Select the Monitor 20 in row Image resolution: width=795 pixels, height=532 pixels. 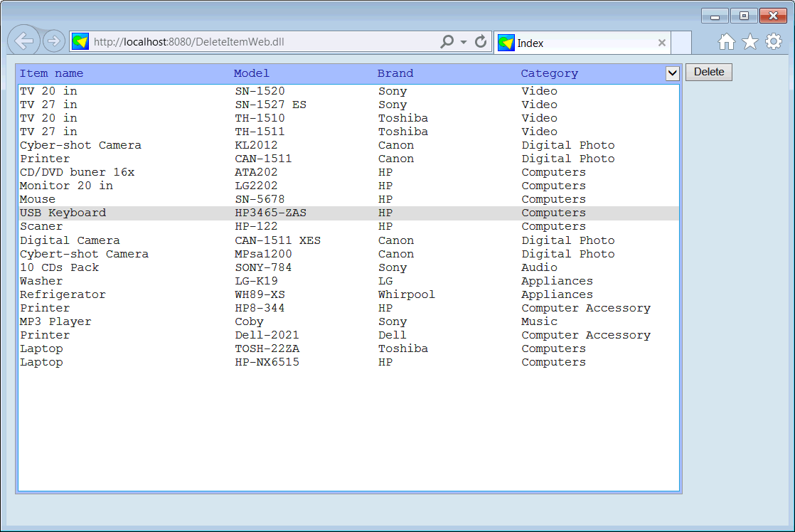click(x=349, y=186)
